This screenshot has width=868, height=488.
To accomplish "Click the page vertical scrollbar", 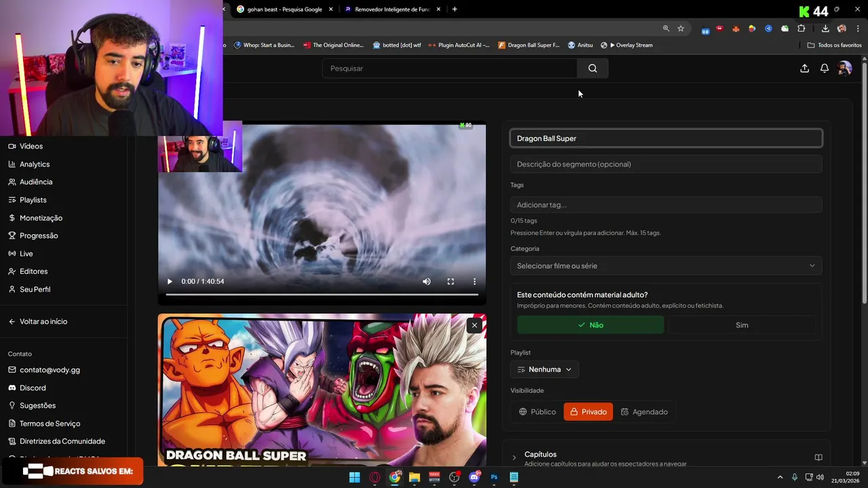I will pos(865,183).
